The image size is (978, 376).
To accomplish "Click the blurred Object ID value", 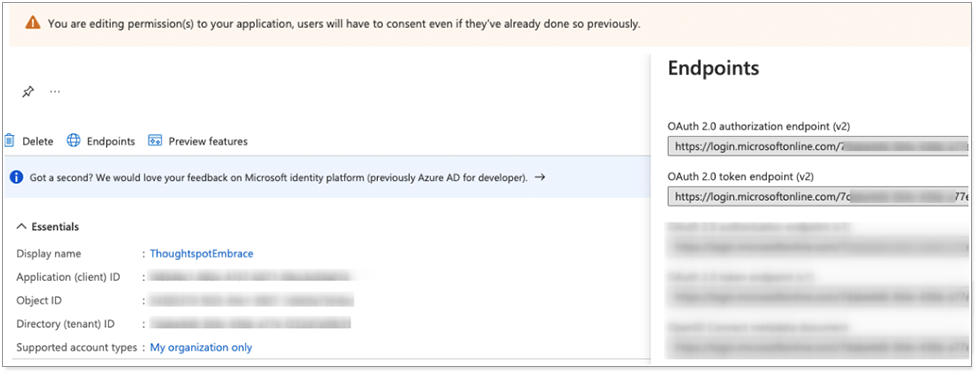I will (x=251, y=301).
